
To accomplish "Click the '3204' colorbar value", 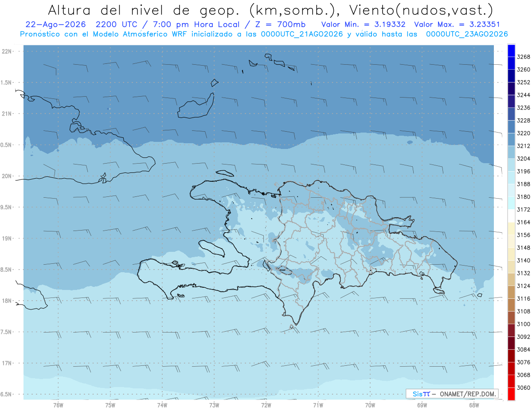I will 524,159.
